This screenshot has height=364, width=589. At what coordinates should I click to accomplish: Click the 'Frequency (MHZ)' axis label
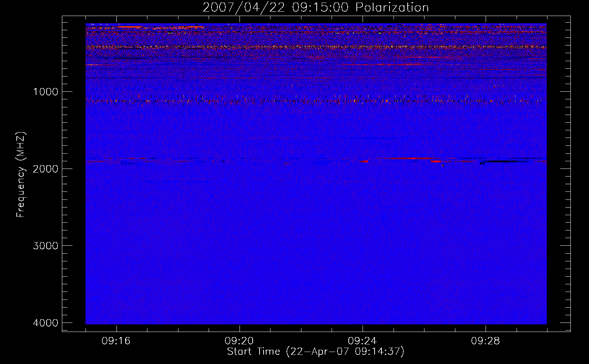coord(21,175)
